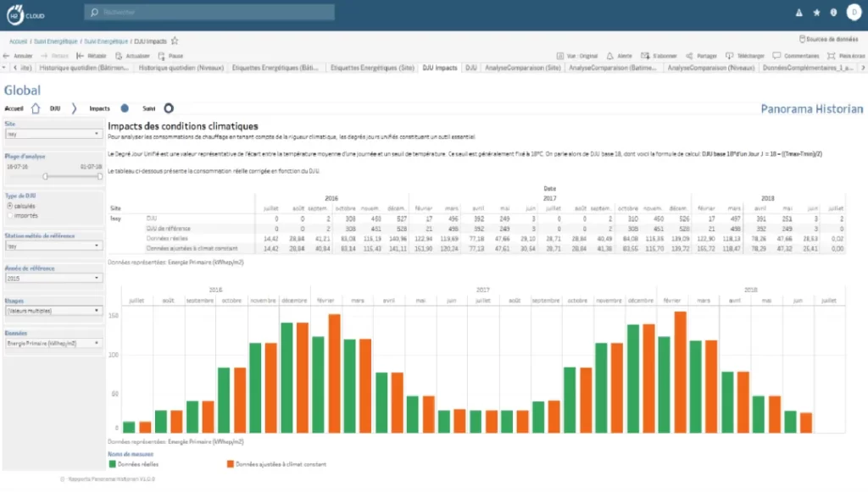Click Sources de données button
Screen dimensions: 868x492
point(831,40)
